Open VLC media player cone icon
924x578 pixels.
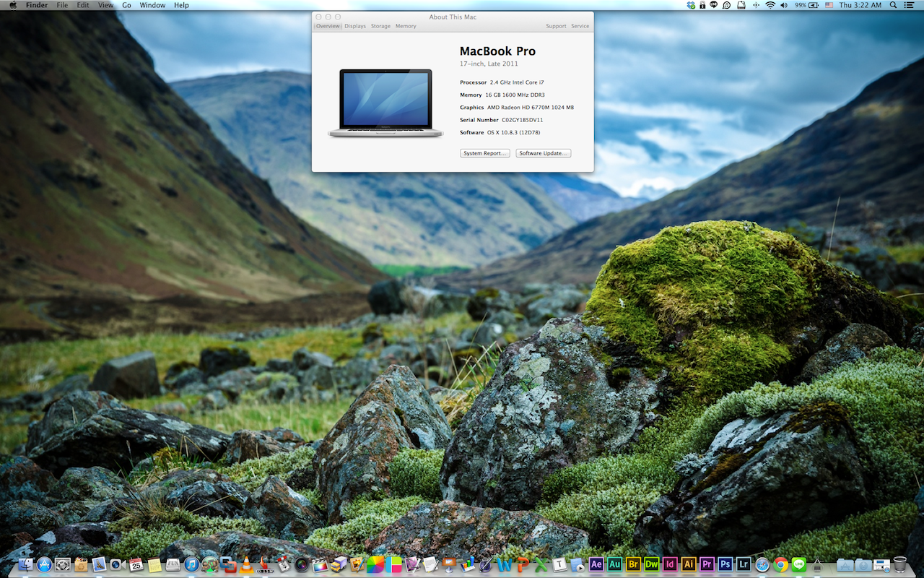(x=246, y=564)
